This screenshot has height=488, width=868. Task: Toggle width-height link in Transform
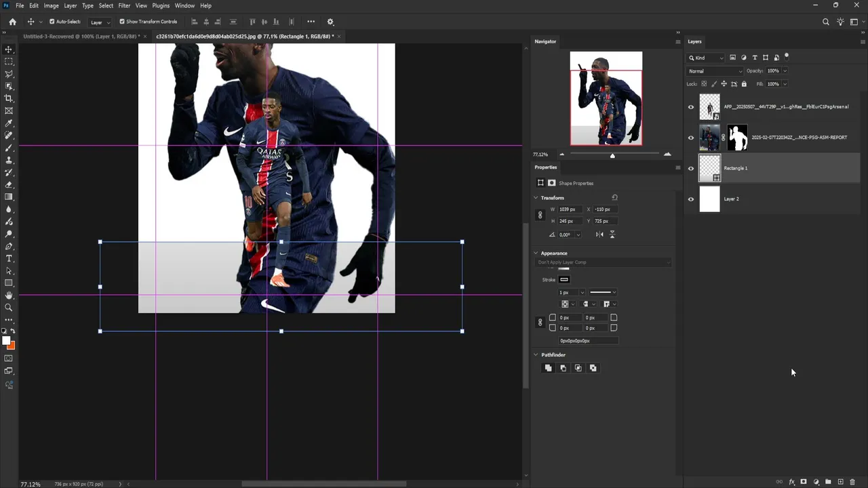pyautogui.click(x=540, y=215)
